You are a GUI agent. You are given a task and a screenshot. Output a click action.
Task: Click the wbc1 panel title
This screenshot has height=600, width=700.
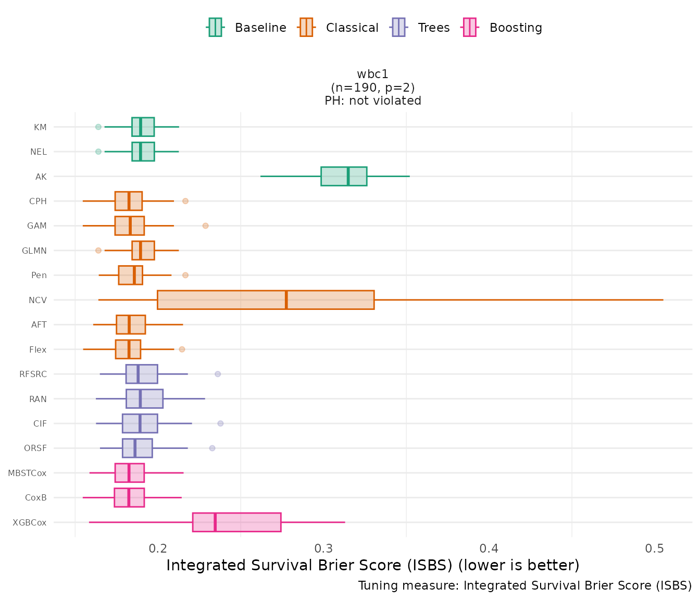pyautogui.click(x=373, y=74)
